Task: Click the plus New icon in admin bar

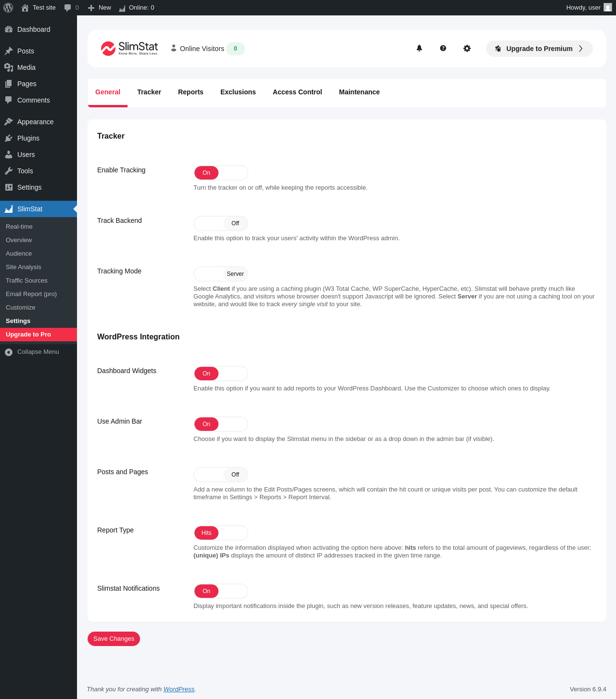Action: click(91, 8)
